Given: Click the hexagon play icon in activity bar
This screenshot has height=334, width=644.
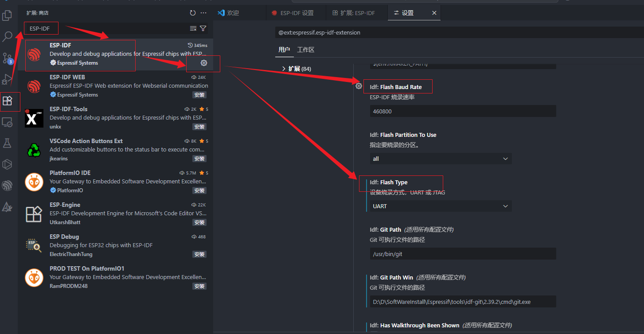Looking at the screenshot, I should pos(7,164).
